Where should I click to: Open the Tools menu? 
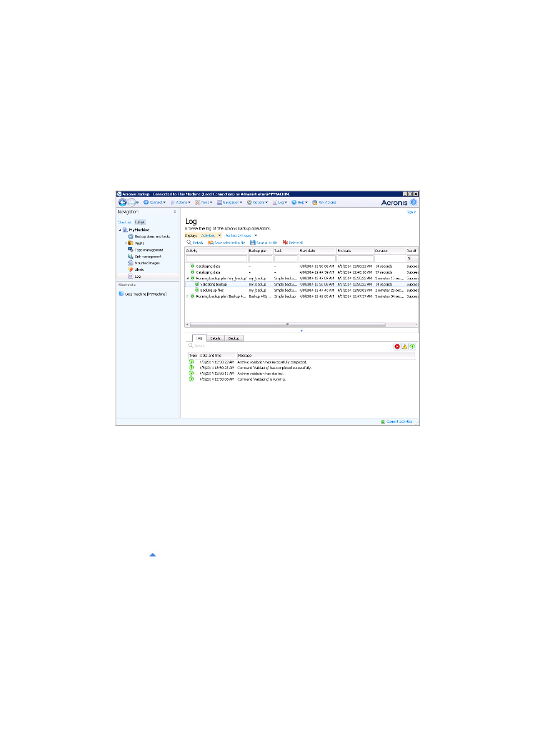[x=204, y=203]
